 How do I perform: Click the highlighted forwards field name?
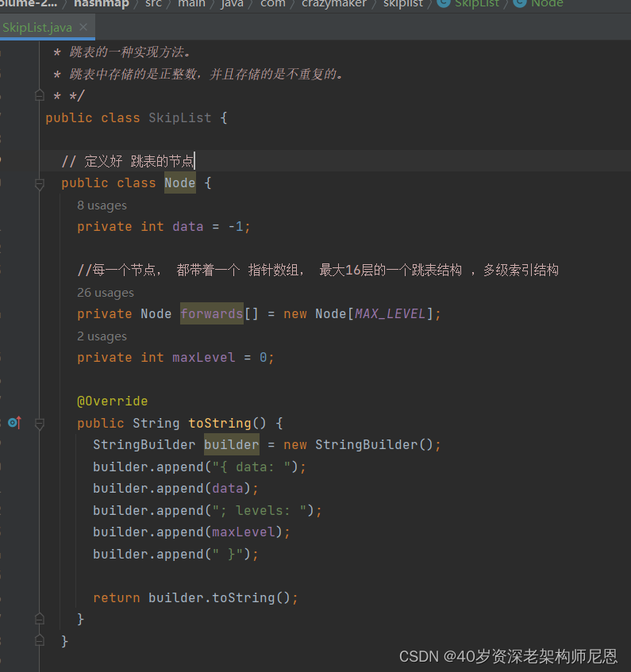pos(212,313)
